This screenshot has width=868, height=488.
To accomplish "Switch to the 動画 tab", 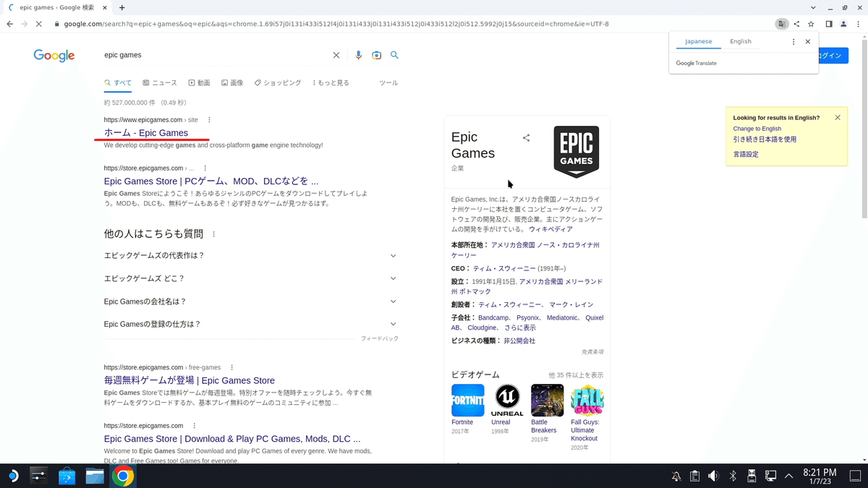I will [x=200, y=83].
